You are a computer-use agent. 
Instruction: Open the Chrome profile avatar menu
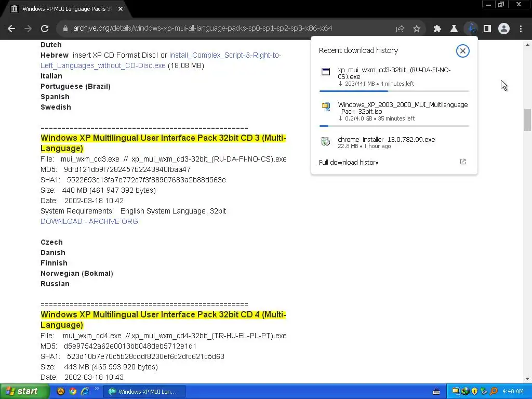point(504,29)
